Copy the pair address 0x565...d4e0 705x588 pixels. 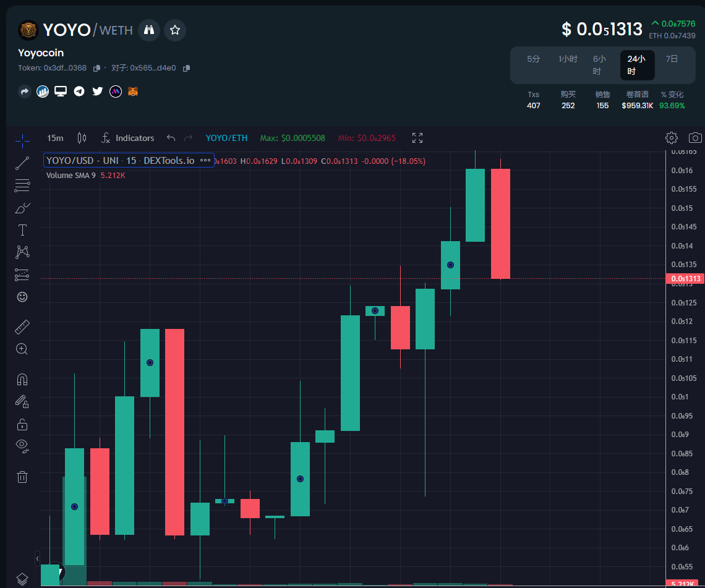pyautogui.click(x=187, y=69)
